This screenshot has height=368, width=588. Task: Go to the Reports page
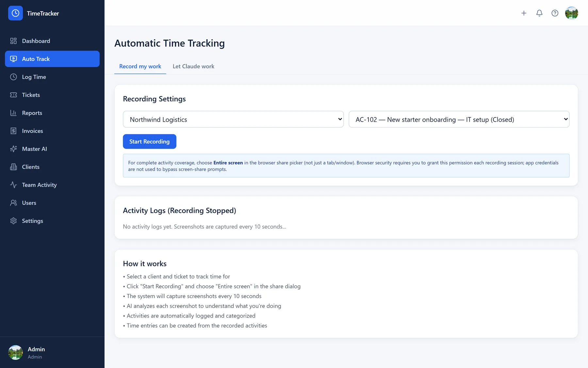tap(52, 113)
